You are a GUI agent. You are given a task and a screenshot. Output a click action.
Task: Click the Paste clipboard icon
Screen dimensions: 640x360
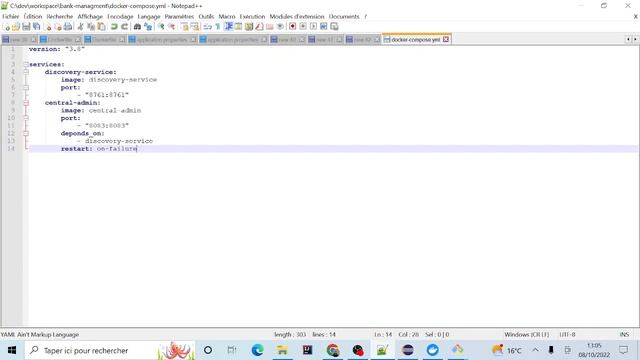tap(101, 27)
